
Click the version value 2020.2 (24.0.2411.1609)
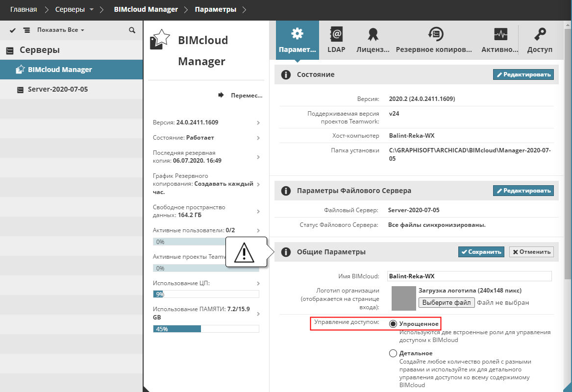coord(422,99)
